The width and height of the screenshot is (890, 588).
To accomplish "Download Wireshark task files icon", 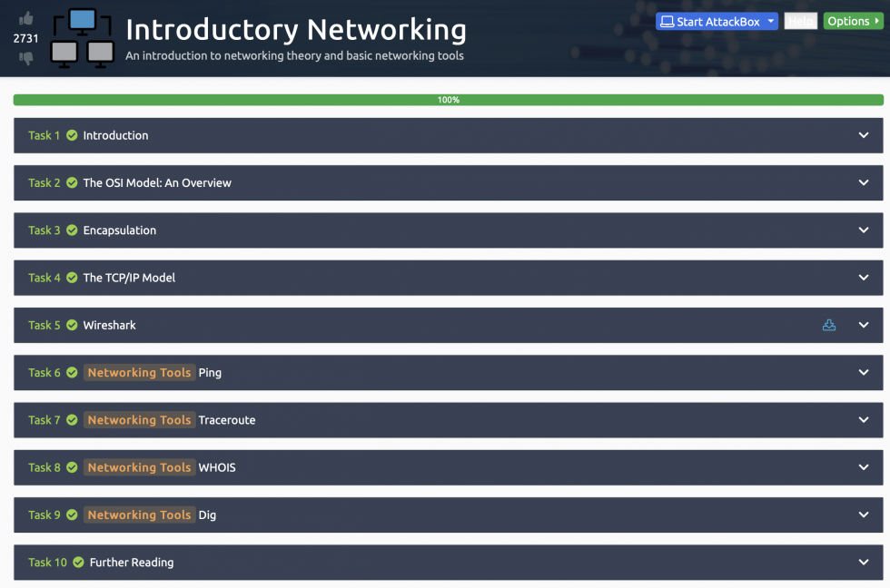I will click(x=828, y=325).
